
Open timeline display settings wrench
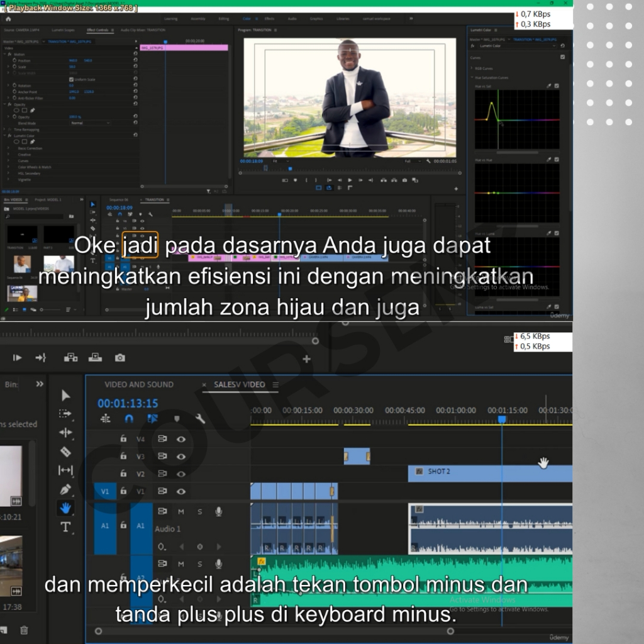pos(200,418)
